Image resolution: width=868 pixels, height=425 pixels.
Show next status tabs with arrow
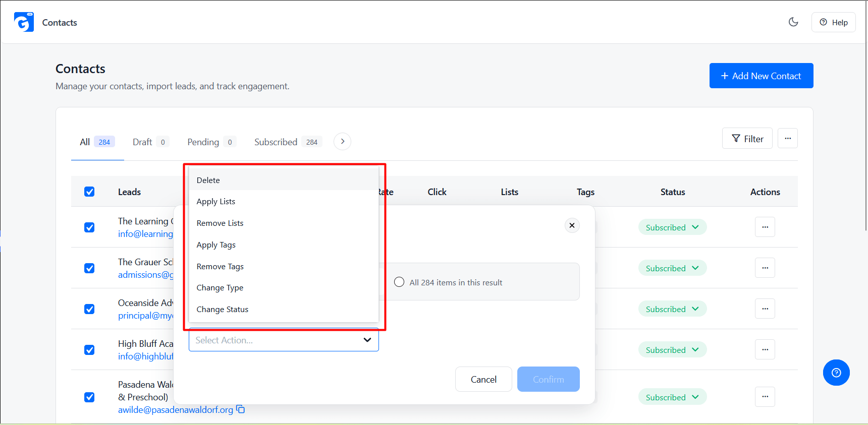click(343, 142)
